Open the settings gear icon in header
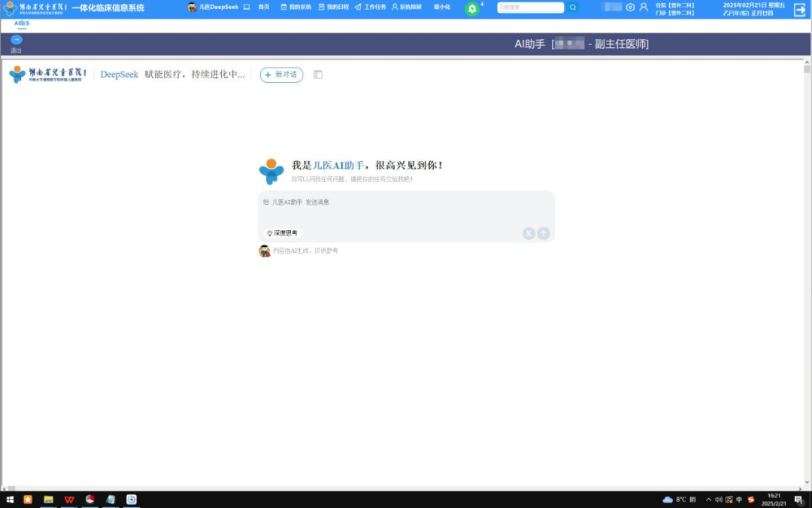The width and height of the screenshot is (812, 508). (630, 8)
